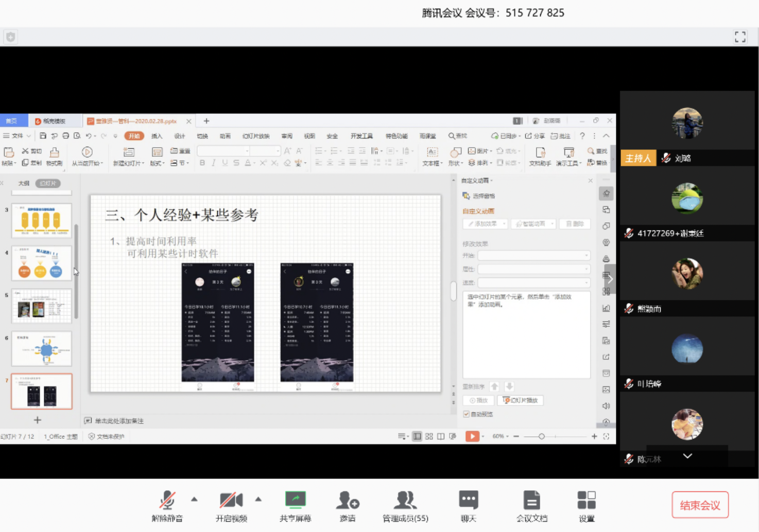Toggle the 自动预览 auto preview checkbox
Screen dimensions: 759x532
pyautogui.click(x=466, y=414)
